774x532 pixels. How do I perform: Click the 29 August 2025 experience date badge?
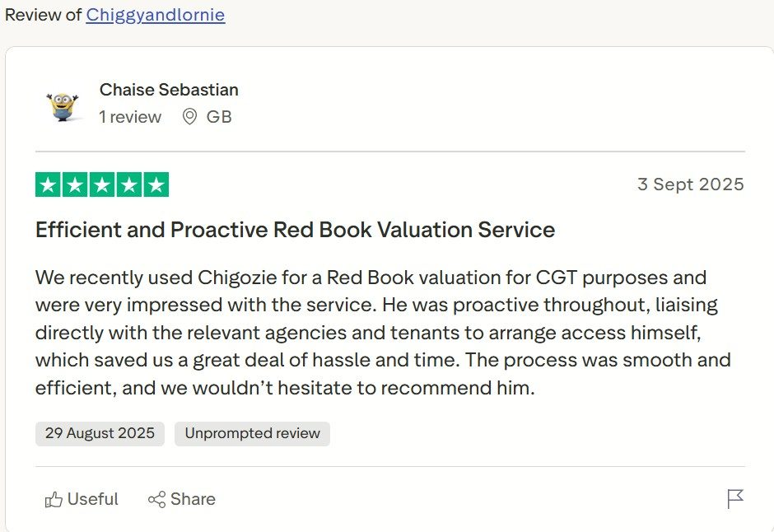100,433
